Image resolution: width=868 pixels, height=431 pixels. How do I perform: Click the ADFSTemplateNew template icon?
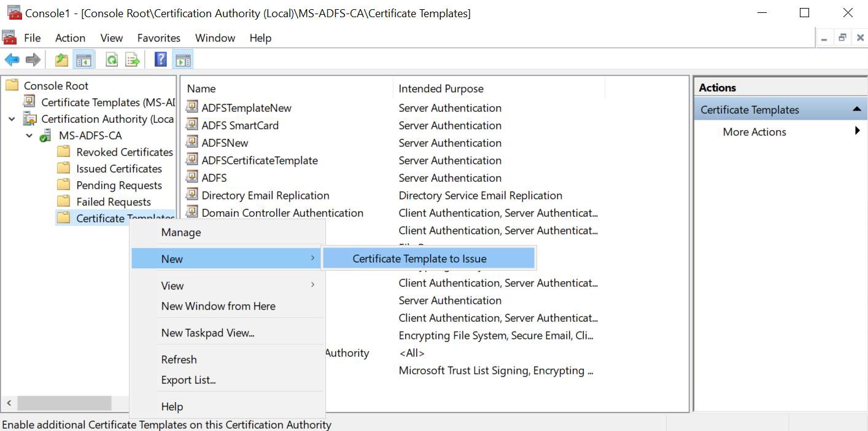(x=192, y=107)
